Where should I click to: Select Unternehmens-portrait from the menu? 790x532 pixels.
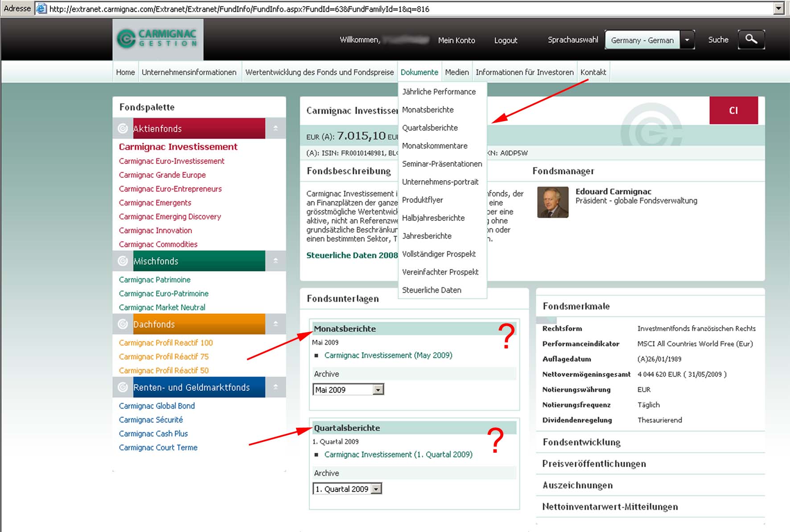click(x=440, y=182)
